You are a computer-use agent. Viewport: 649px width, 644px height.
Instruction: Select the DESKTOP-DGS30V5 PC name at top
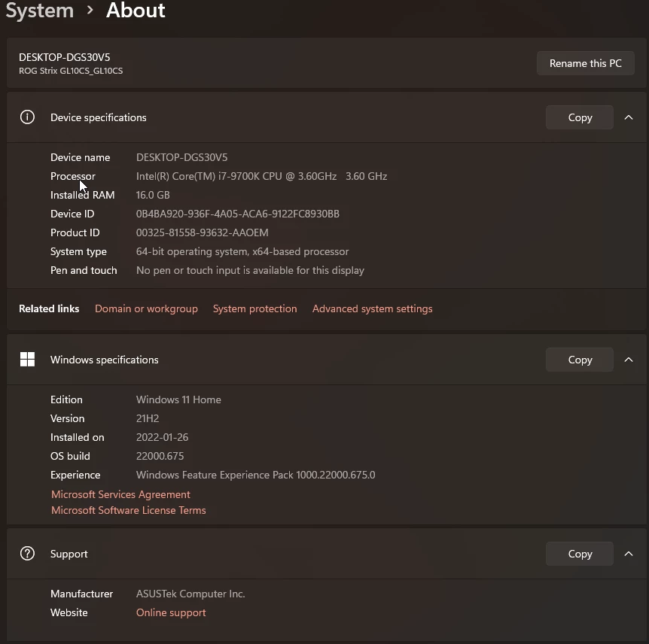pos(64,57)
